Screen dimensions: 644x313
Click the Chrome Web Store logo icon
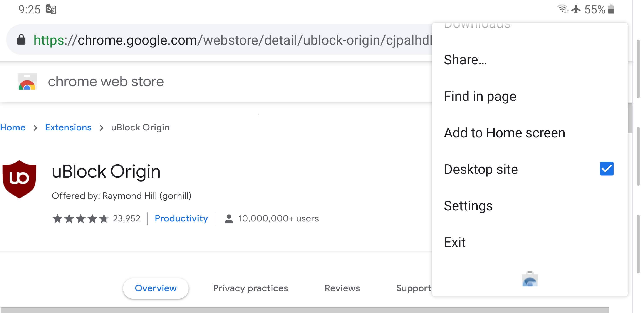coord(27,82)
